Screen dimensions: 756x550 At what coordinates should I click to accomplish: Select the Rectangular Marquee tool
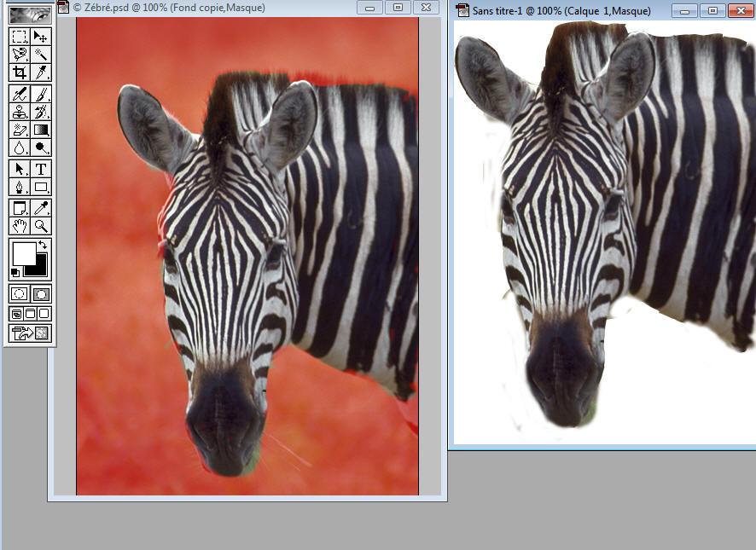point(20,37)
